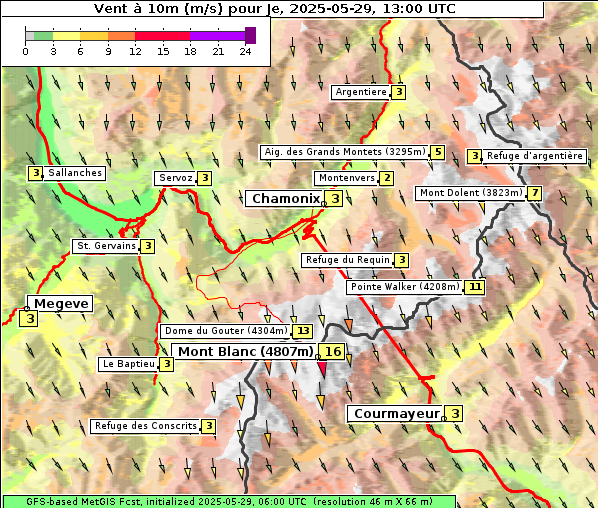Click the Pointe Walker value 11 box
Screen dimensions: 598x508
point(475,287)
